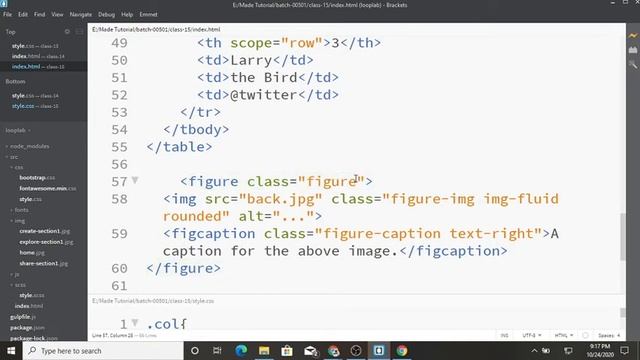This screenshot has width=640, height=360.
Task: Open Google Chrome at right of taskbar
Action: 402,351
